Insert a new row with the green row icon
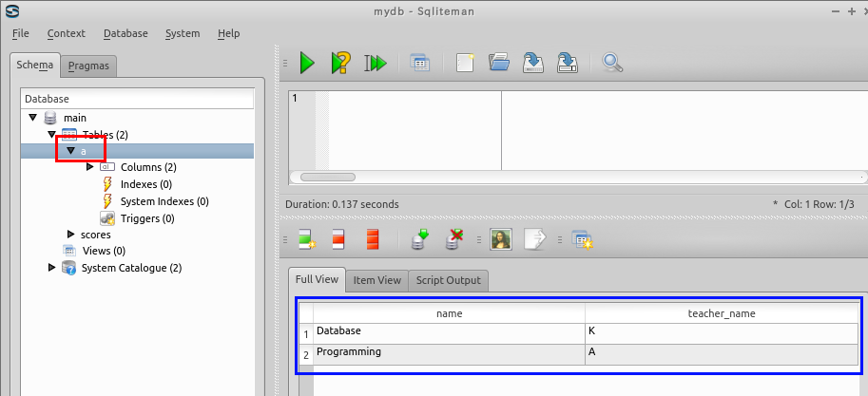Viewport: 868px width, 396px height. 307,239
